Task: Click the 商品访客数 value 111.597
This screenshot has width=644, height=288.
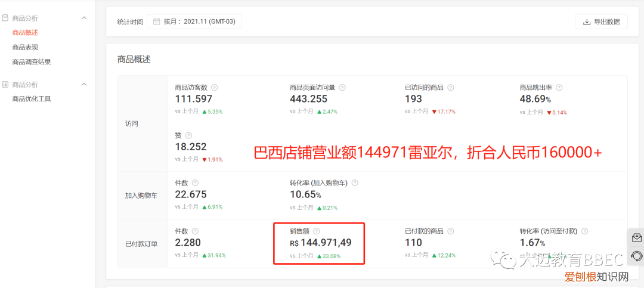Action: [x=193, y=99]
